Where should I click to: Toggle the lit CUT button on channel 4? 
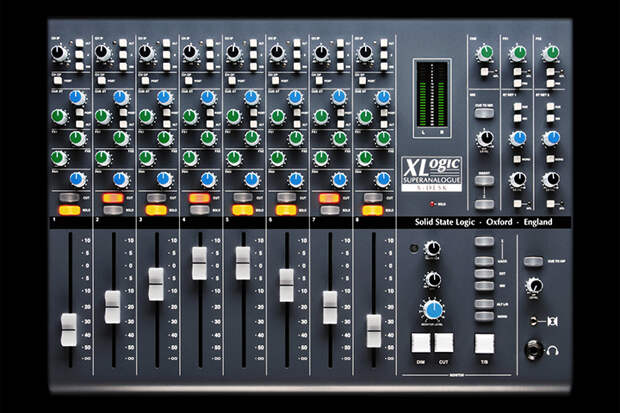(199, 197)
